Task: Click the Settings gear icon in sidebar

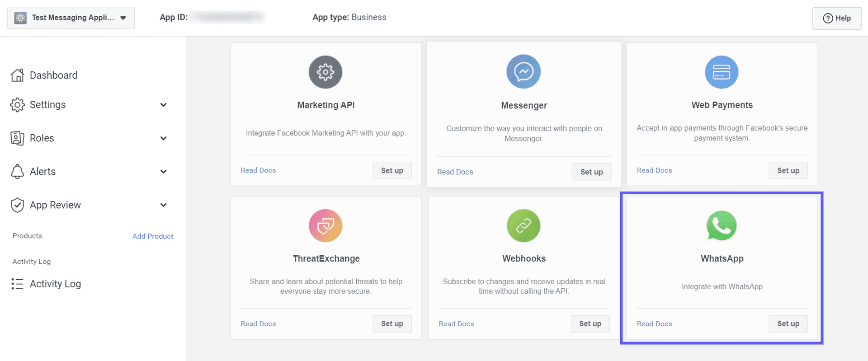Action: 17,104
